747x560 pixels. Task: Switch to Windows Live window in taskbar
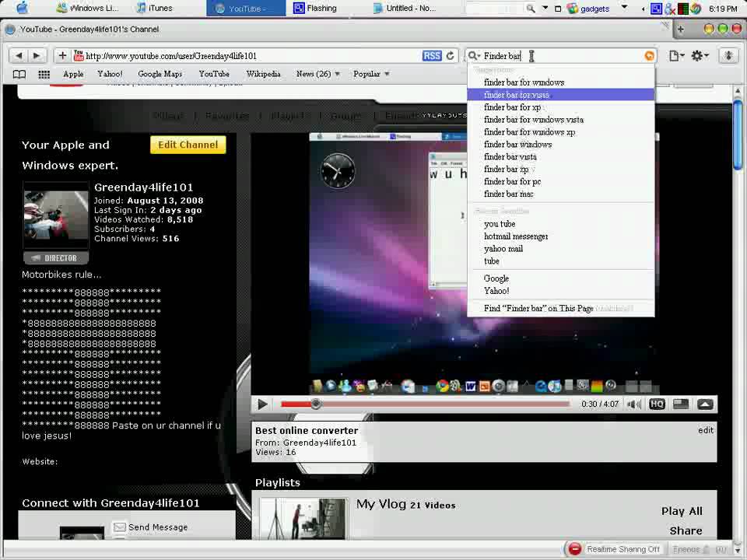pyautogui.click(x=87, y=8)
